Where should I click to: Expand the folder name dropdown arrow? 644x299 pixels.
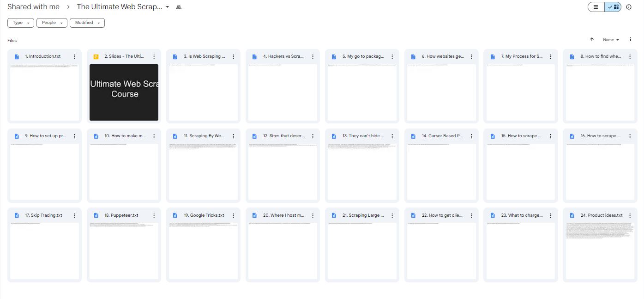coord(167,7)
